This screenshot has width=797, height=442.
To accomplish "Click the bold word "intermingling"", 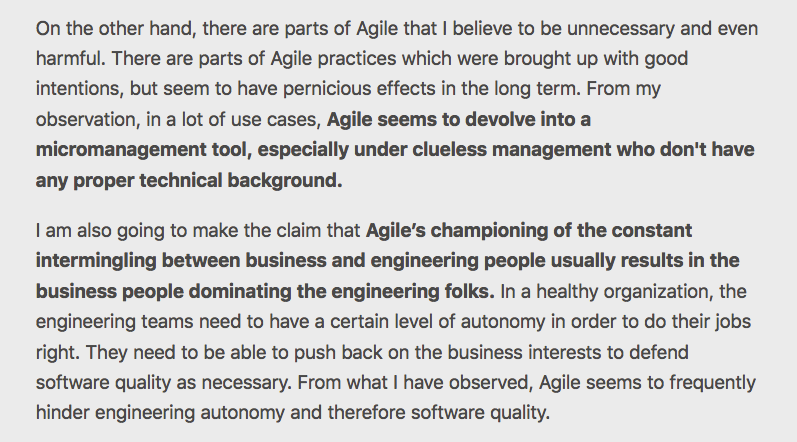I will point(96,259).
